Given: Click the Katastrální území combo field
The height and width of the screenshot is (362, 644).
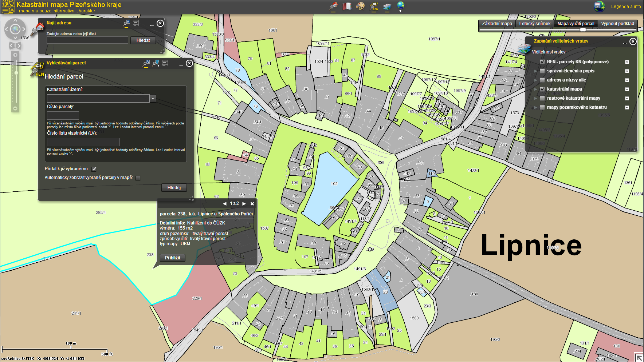Looking at the screenshot, I should 98,99.
